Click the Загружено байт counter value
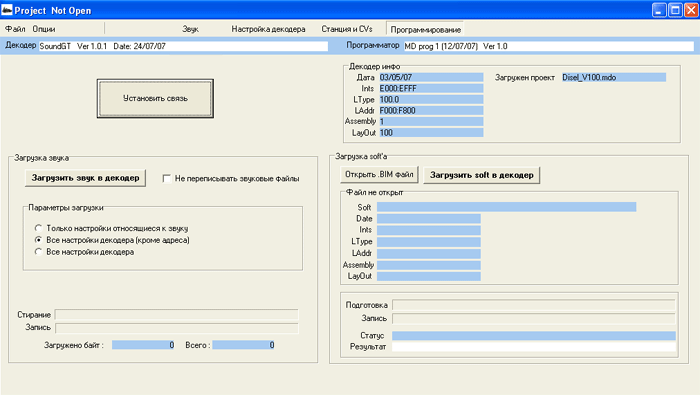This screenshot has width=700, height=395. pos(143,345)
